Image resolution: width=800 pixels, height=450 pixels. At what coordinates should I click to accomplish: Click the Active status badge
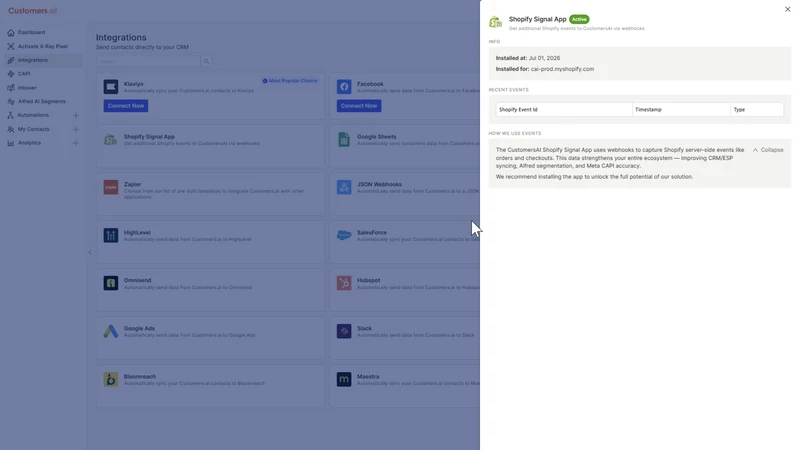(579, 19)
